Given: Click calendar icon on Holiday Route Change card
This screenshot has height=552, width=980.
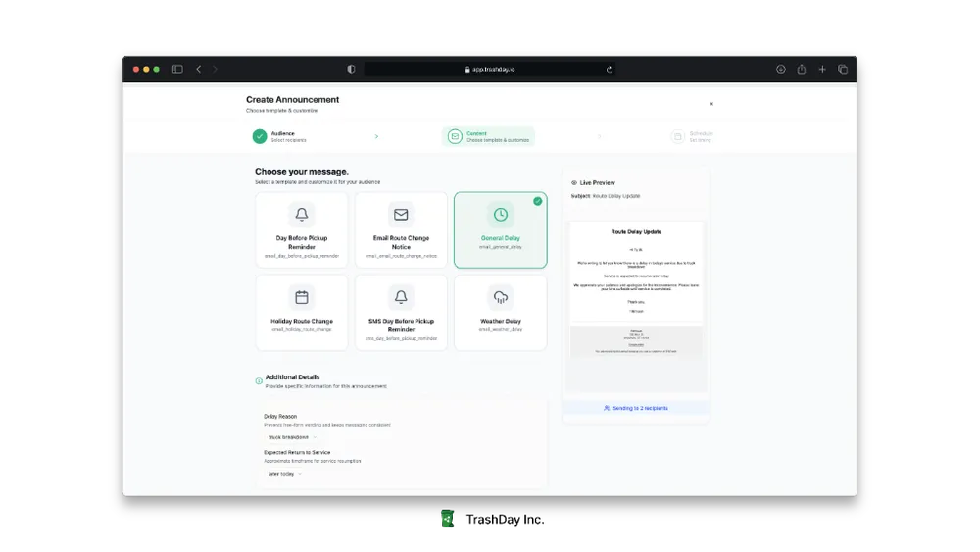Looking at the screenshot, I should tap(301, 297).
